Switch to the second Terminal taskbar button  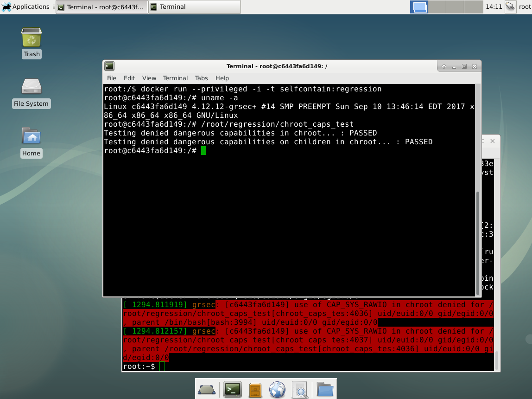[x=195, y=7]
